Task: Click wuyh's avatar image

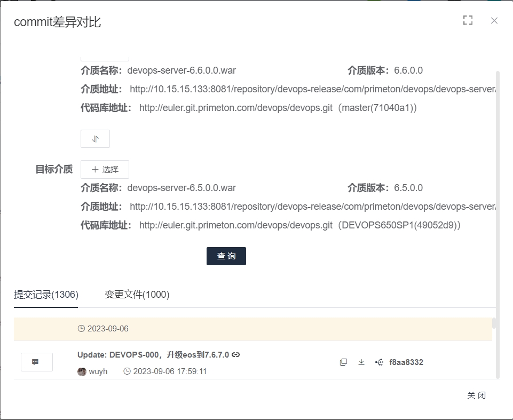Action: [x=82, y=371]
